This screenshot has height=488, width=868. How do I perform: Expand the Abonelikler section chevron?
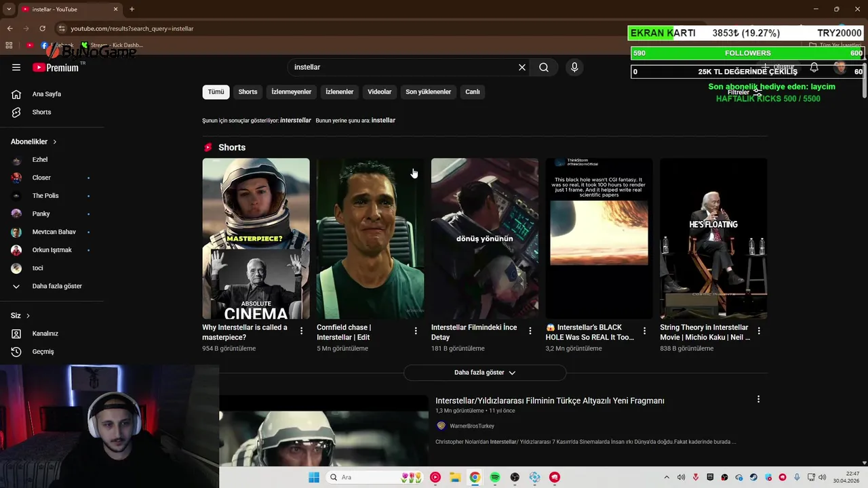coord(55,142)
